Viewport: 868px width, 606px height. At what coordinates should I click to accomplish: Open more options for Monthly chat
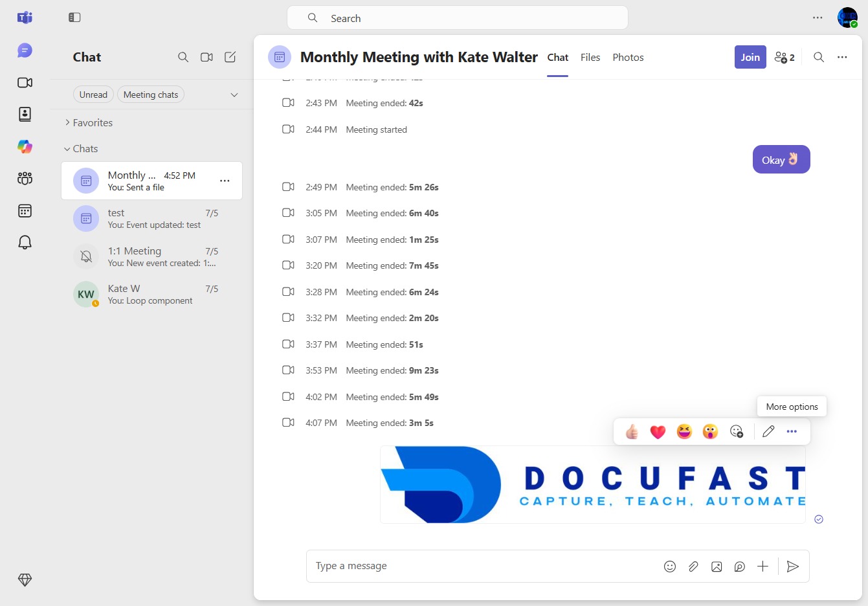tap(225, 181)
